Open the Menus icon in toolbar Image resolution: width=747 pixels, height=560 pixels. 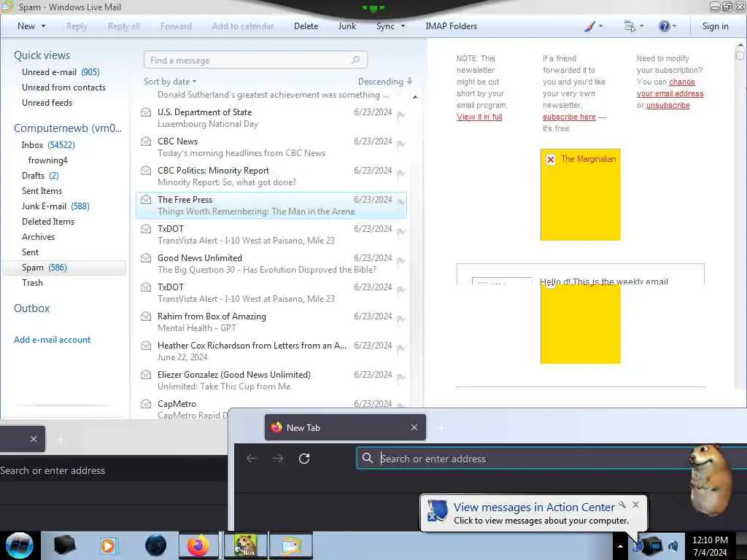pos(630,26)
